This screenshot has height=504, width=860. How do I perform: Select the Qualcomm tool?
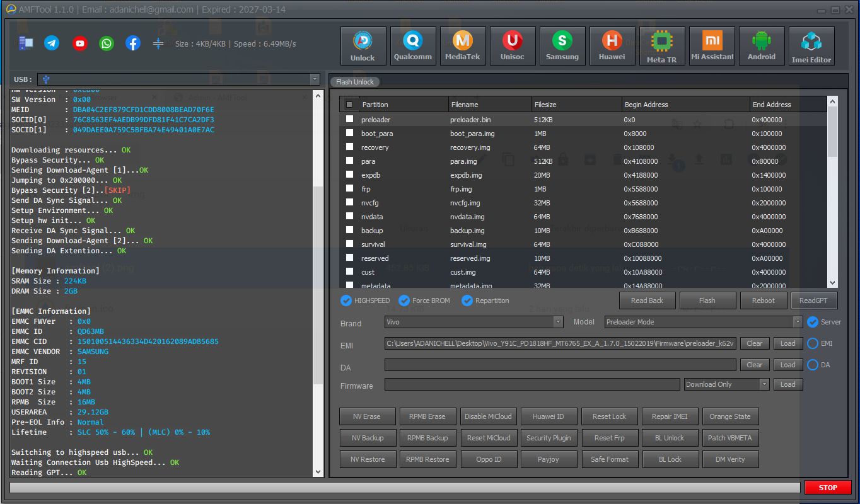point(412,45)
